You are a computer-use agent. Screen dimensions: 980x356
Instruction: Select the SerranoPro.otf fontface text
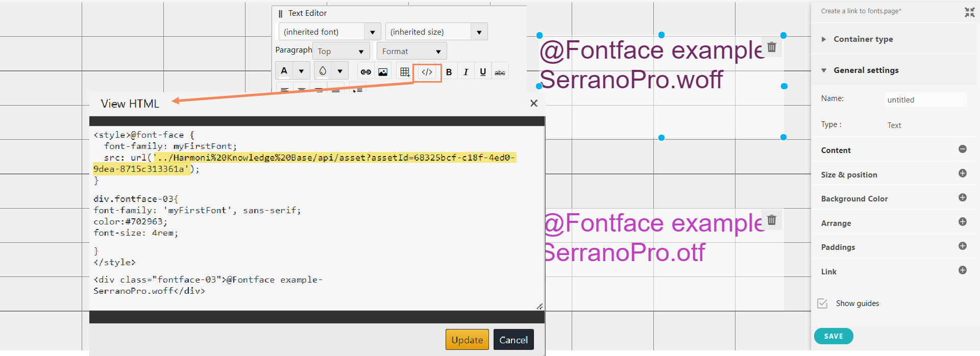pos(654,238)
